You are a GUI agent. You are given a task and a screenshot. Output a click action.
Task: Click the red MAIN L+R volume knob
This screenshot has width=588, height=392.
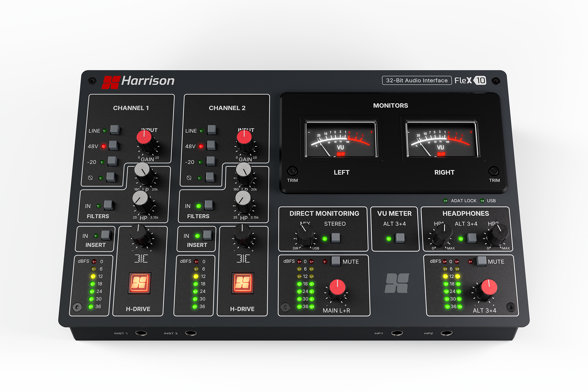pos(337,290)
